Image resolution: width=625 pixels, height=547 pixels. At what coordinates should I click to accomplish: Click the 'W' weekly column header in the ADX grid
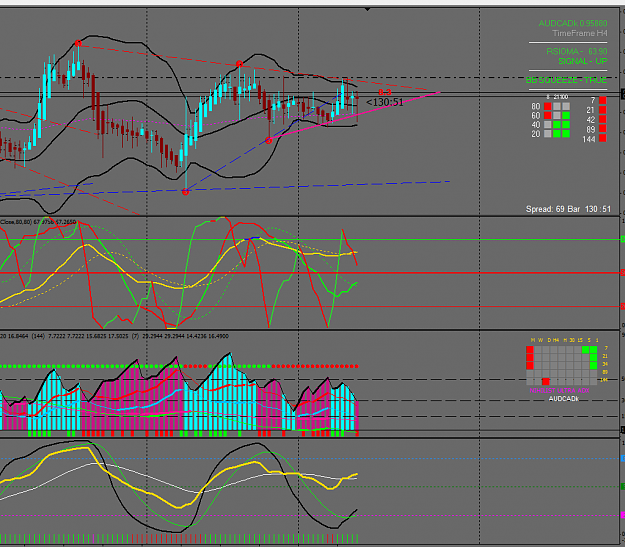pos(540,340)
